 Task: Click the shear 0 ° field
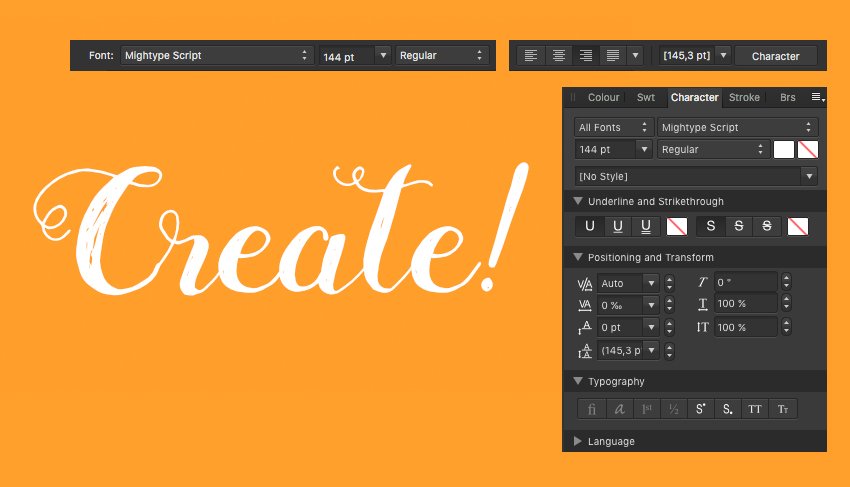(745, 282)
